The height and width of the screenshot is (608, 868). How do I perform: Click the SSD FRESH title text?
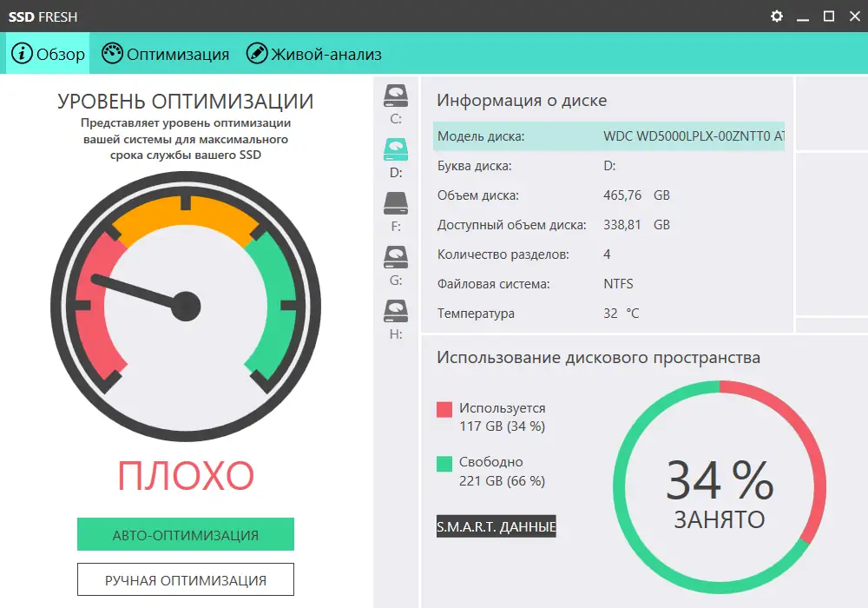coord(43,17)
